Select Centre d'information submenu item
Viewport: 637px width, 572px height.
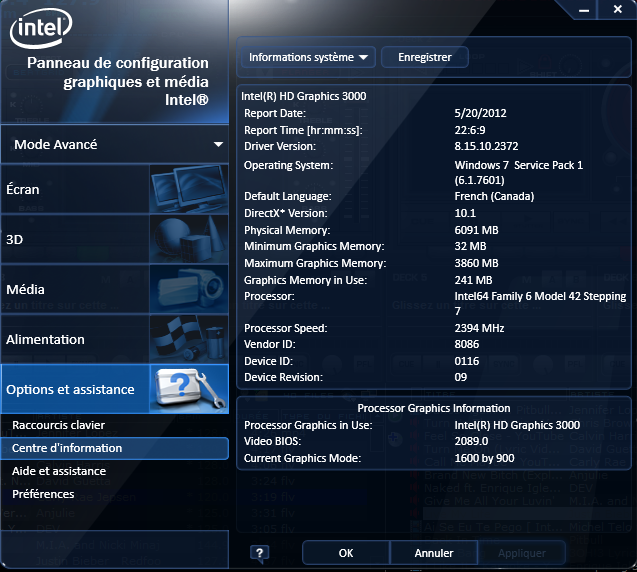[115, 448]
